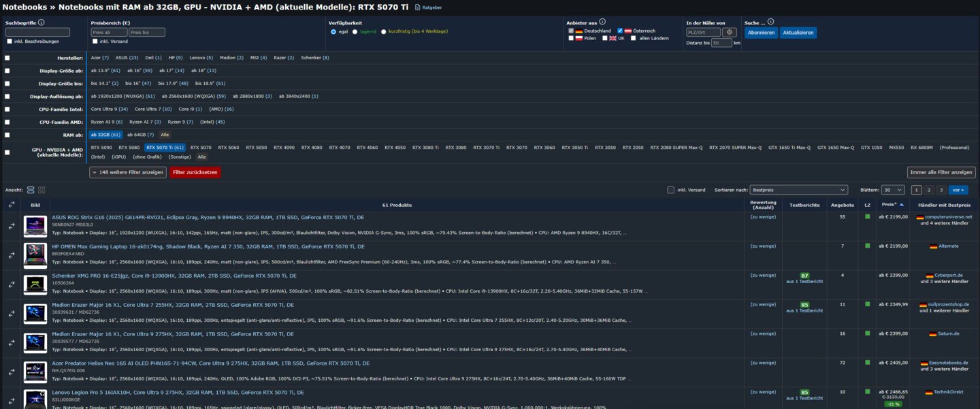Open the Sortieren nach Bestpreis dropdown
The width and height of the screenshot is (980, 409).
pyautogui.click(x=800, y=190)
